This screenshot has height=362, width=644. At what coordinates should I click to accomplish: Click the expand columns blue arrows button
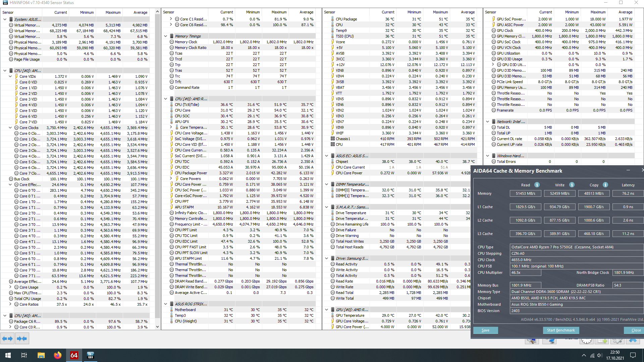point(7,339)
